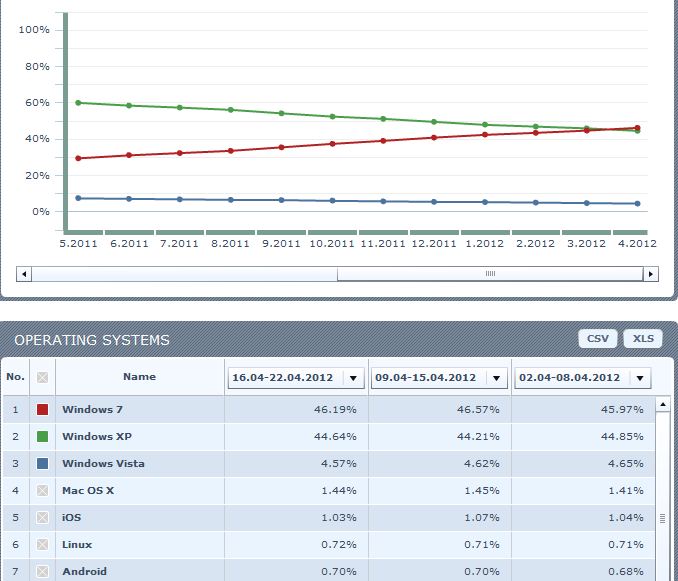Toggle the Mac OS X series checkbox
Screen dimensions: 678x581
pyautogui.click(x=42, y=491)
